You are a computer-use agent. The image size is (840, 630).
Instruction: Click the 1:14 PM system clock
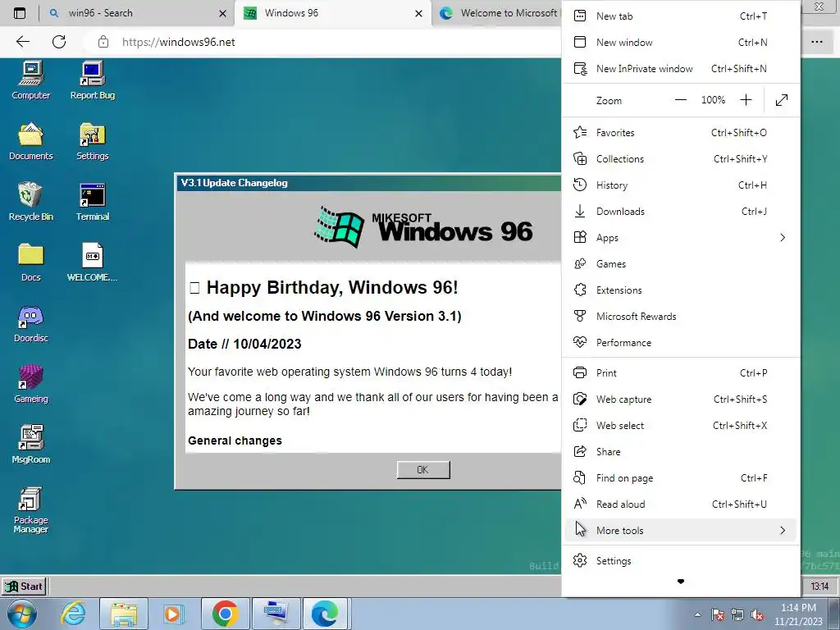click(798, 614)
